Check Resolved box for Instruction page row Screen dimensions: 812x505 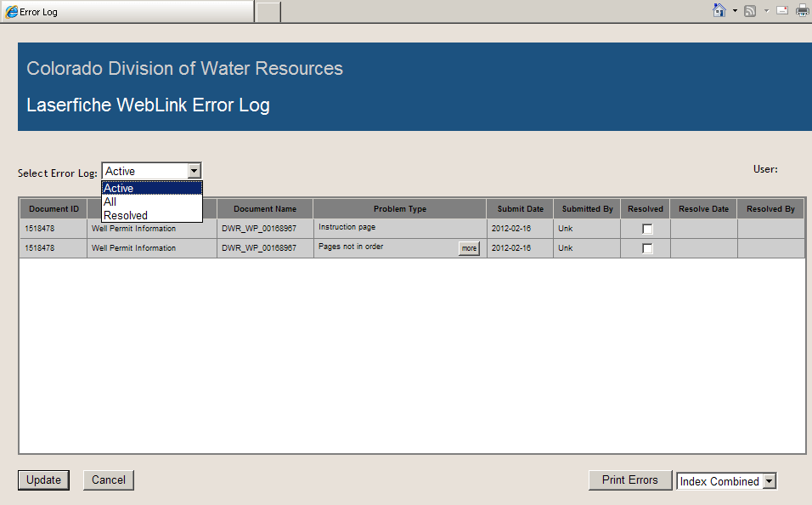tap(647, 229)
